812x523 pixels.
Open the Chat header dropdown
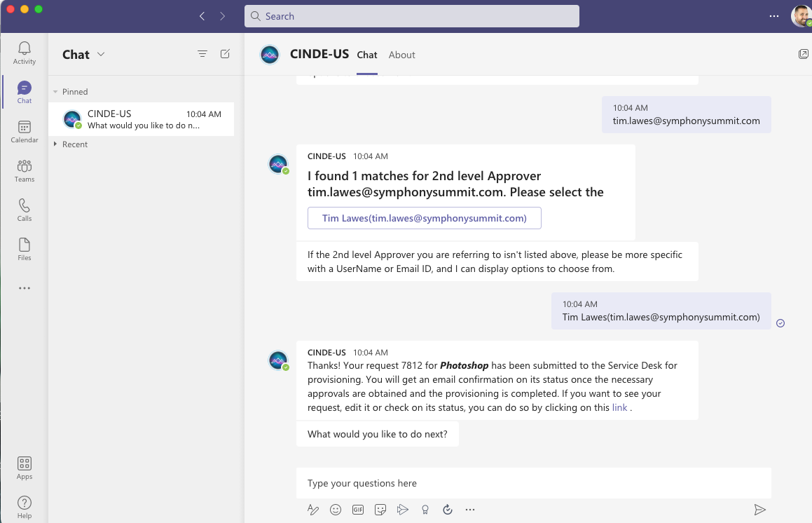[101, 54]
